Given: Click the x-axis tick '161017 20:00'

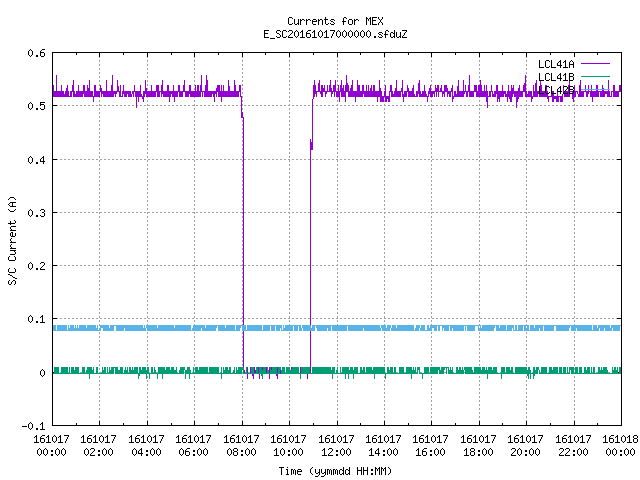Looking at the screenshot, I should click(525, 446).
